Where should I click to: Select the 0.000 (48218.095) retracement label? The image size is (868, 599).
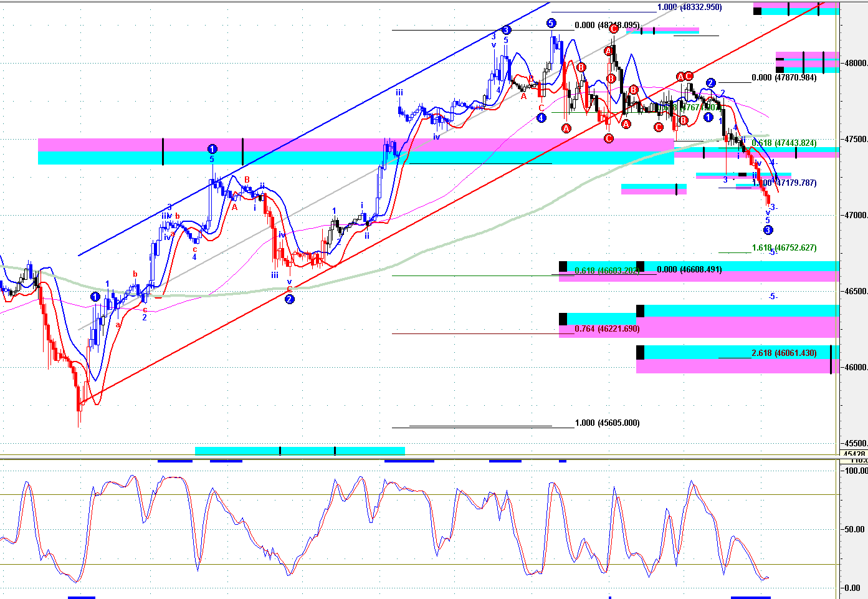pyautogui.click(x=607, y=26)
